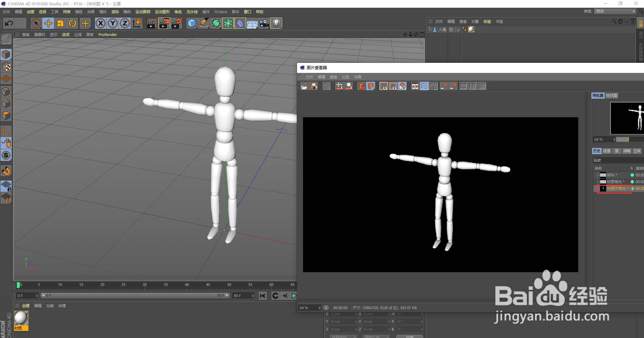Select the 人偶 object in object manager

tap(442, 30)
